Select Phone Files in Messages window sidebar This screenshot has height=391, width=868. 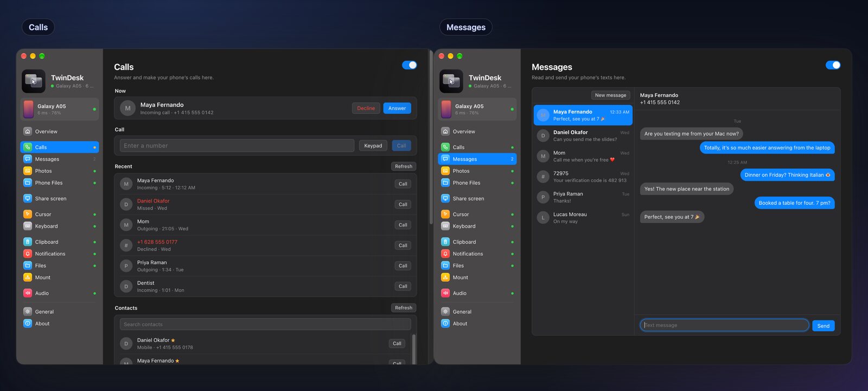click(477, 183)
